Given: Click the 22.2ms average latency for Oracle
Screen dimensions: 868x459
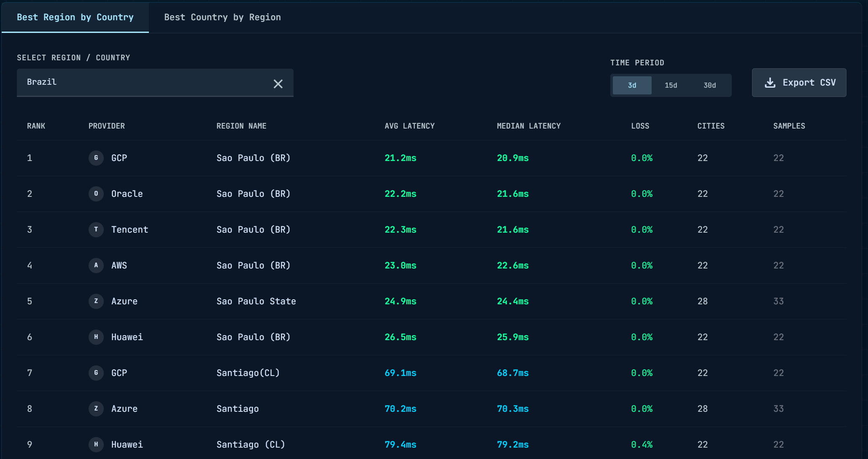Looking at the screenshot, I should click(x=400, y=194).
